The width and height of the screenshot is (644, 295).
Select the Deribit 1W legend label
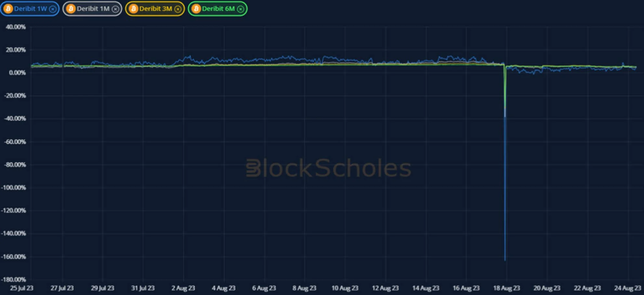(x=31, y=9)
